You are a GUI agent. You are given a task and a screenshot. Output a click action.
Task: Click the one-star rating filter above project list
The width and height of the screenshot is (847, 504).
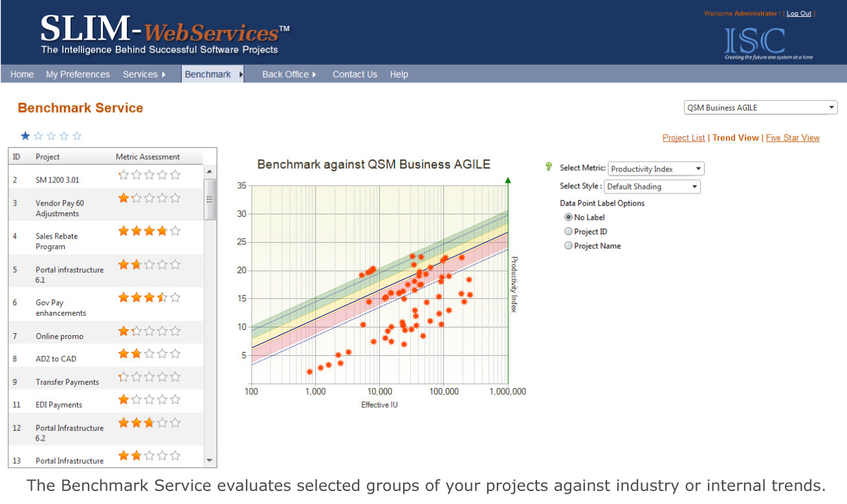[x=52, y=136]
